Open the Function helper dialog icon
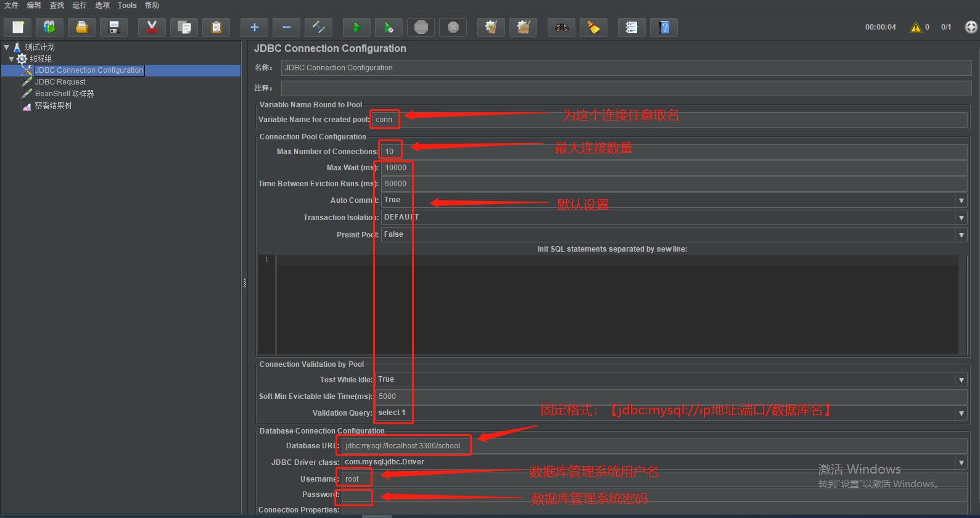Image resolution: width=980 pixels, height=518 pixels. (632, 27)
